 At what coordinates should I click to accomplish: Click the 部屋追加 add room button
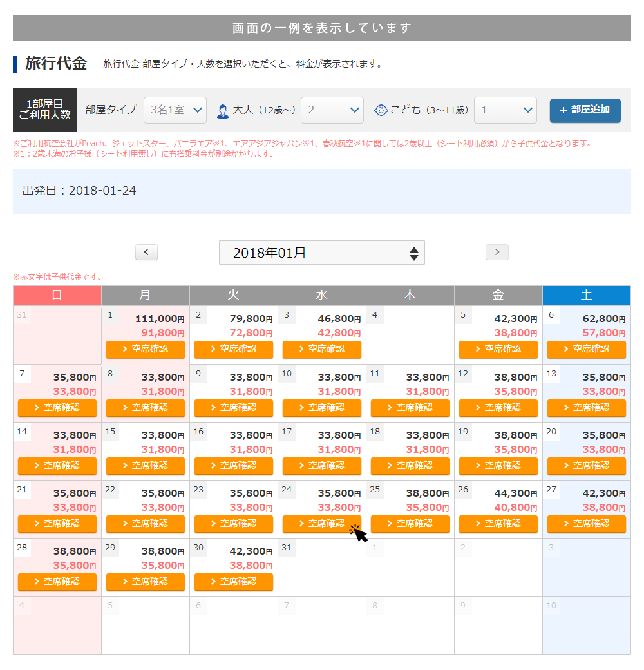click(x=585, y=110)
